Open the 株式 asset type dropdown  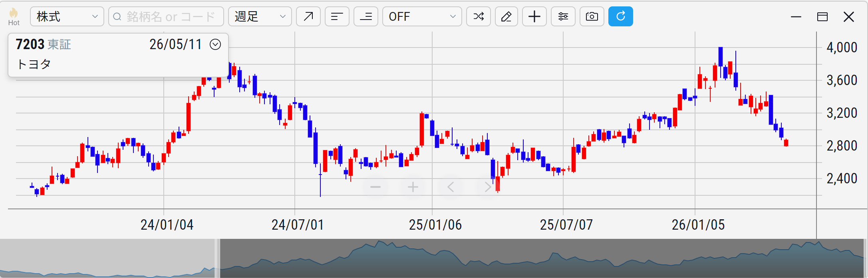67,16
